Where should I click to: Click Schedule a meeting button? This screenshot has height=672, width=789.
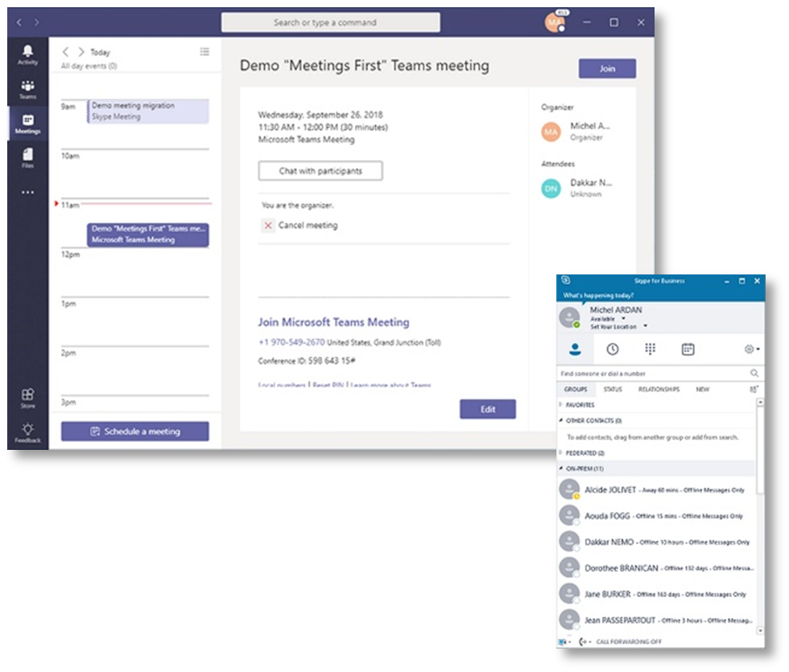(x=135, y=431)
